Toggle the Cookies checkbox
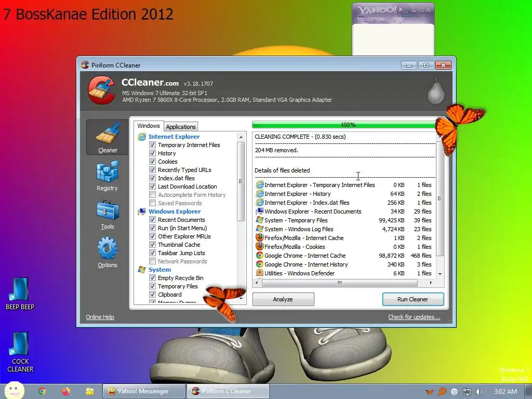 (152, 162)
